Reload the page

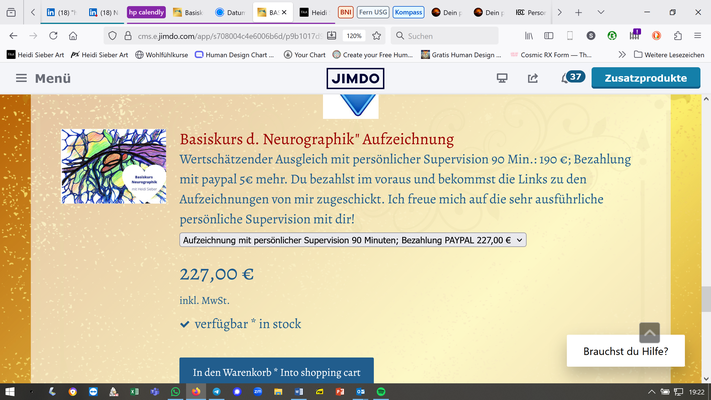coord(53,36)
